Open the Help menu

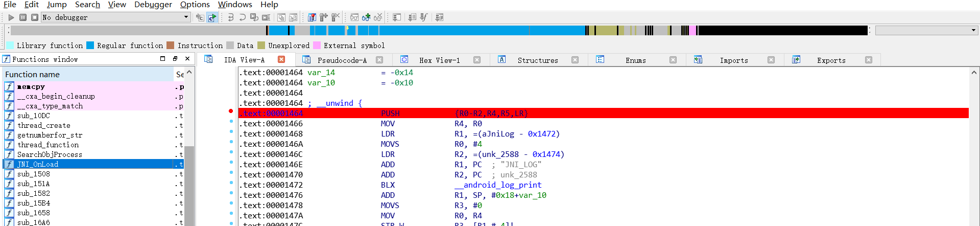pyautogui.click(x=269, y=5)
